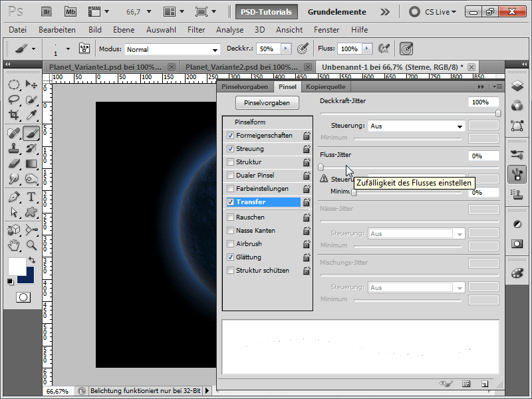Enable the Farbeinstellungen checkbox
Viewport: 532px width, 399px height.
pos(230,188)
